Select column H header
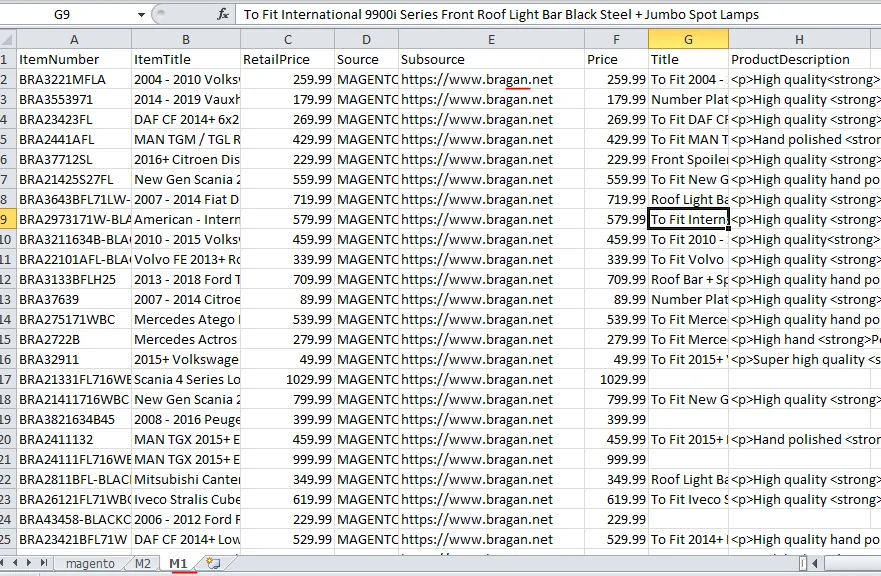881x576 pixels. click(x=799, y=39)
